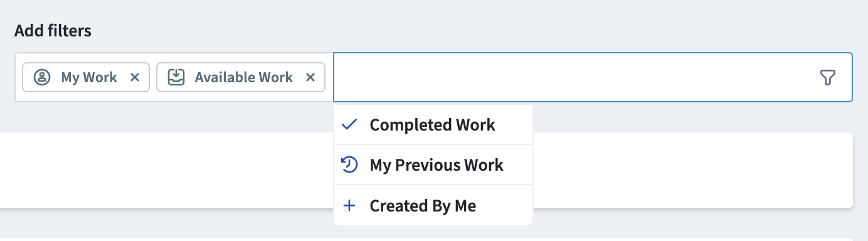This screenshot has width=868, height=241.
Task: Click the gap between My Work and Available Work chips
Action: (x=153, y=77)
